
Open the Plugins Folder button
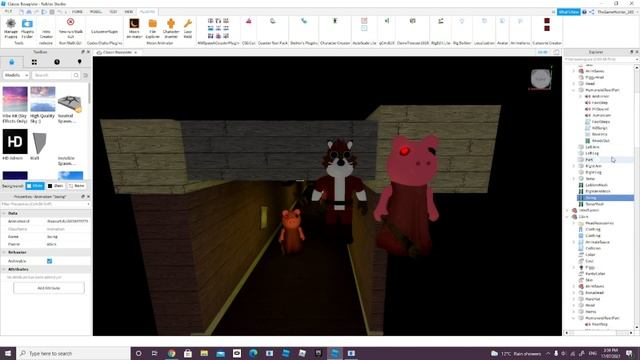(27, 28)
